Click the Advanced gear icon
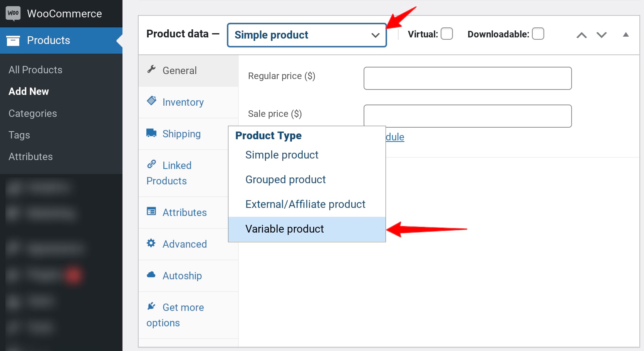This screenshot has height=351, width=644. (151, 243)
